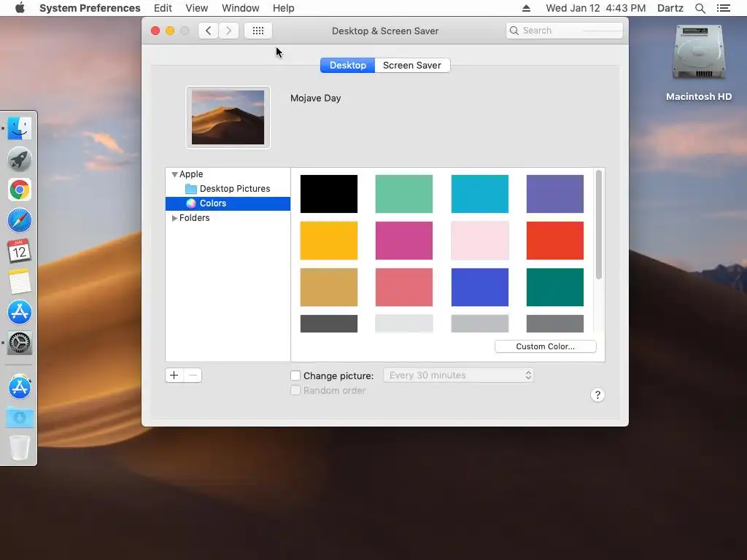Choose the black color swatch
The width and height of the screenshot is (747, 560).
click(x=329, y=194)
